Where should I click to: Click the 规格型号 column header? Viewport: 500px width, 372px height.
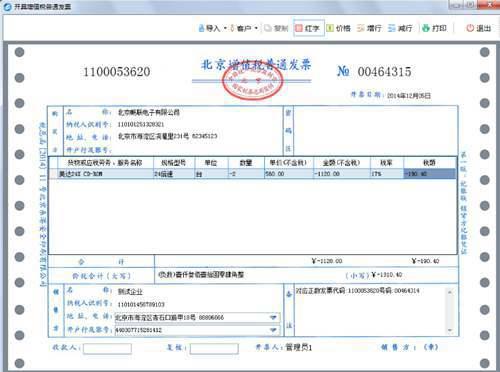[x=173, y=163]
